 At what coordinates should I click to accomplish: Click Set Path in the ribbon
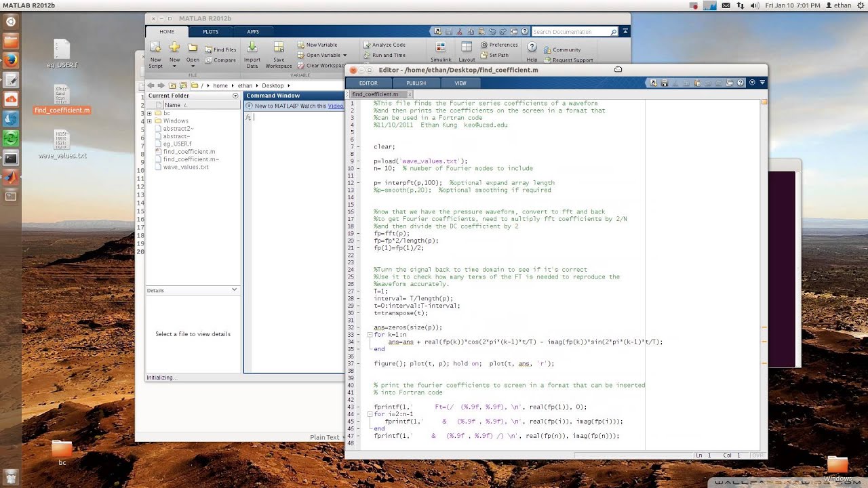coord(494,55)
